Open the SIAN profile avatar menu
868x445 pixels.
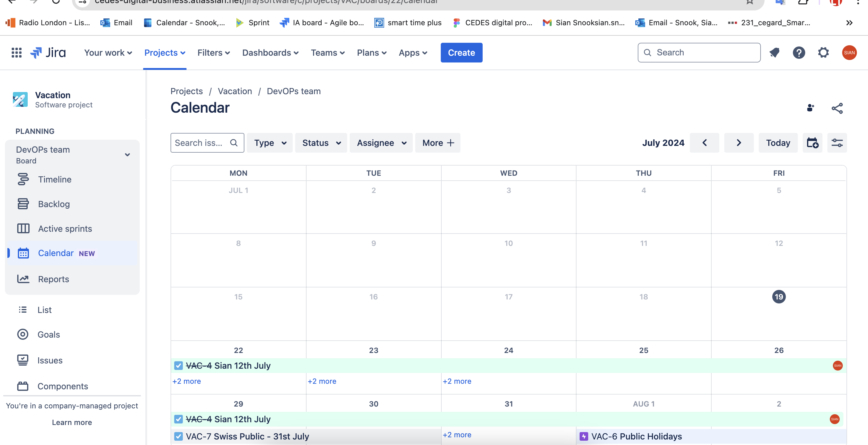(849, 53)
